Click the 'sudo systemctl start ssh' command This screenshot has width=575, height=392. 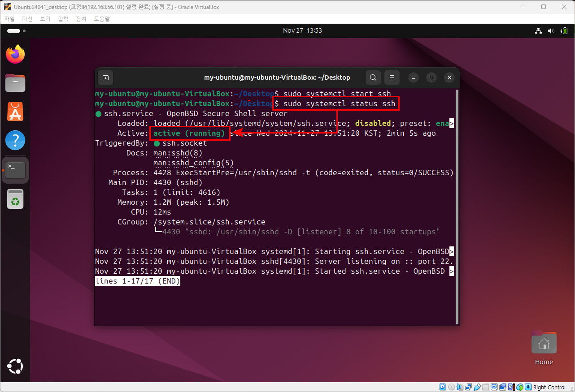coord(337,94)
